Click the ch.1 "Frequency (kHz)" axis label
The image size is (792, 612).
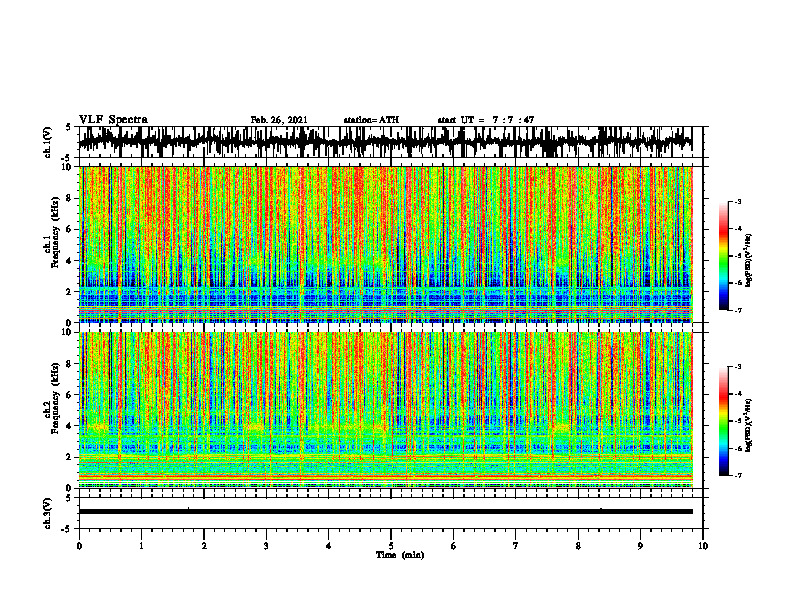click(55, 232)
